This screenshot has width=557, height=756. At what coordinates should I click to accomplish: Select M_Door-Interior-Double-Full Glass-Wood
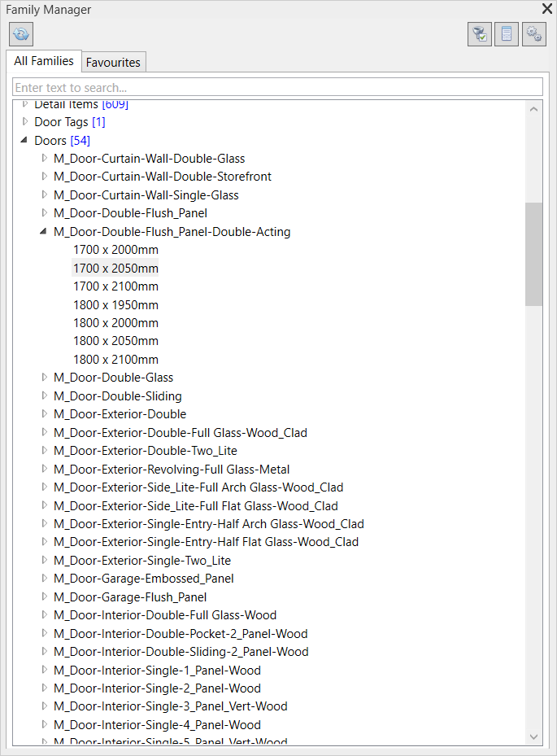[165, 615]
